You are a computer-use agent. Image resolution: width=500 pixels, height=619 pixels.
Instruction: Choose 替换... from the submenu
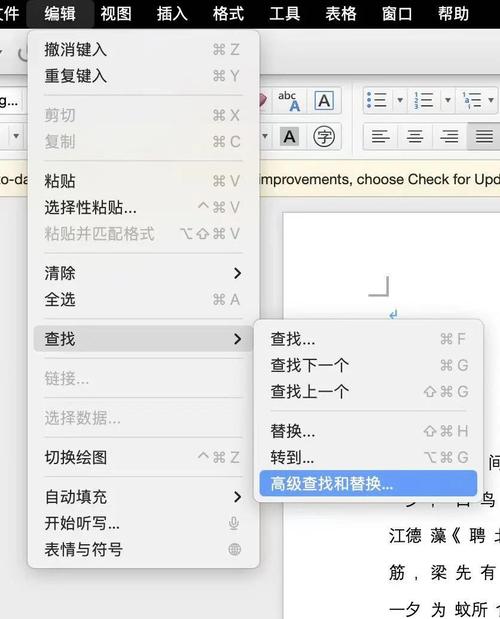coord(368,431)
